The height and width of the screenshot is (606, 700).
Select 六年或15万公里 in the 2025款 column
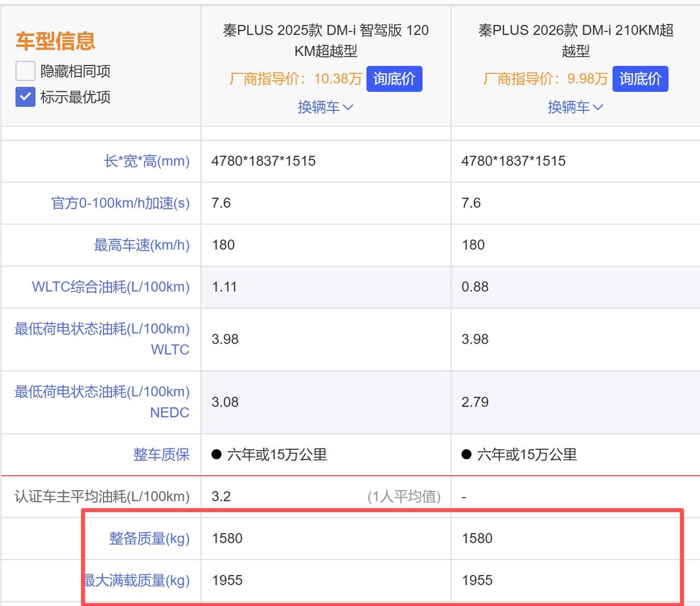277,455
